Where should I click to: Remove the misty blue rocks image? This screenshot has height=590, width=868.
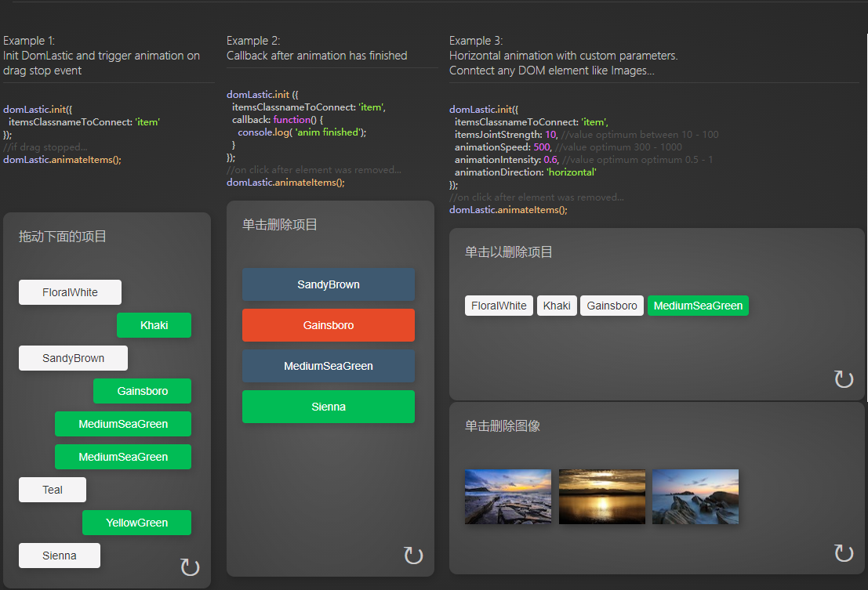coord(695,497)
